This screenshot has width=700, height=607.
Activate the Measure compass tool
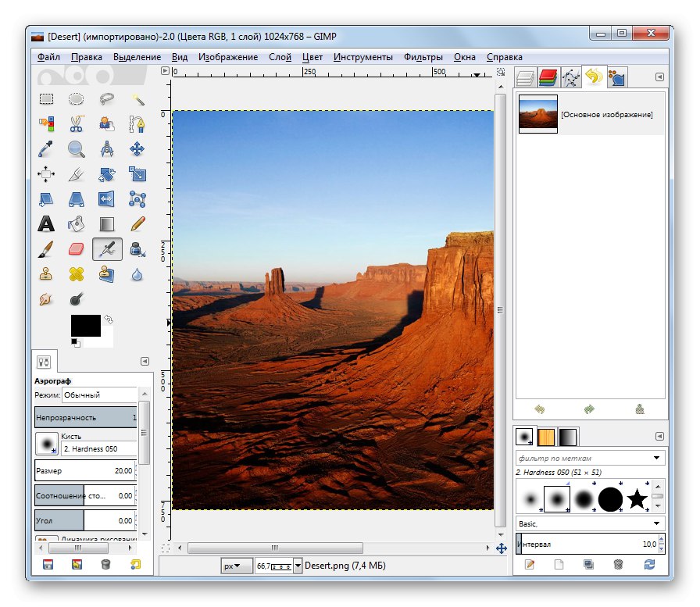(x=107, y=149)
